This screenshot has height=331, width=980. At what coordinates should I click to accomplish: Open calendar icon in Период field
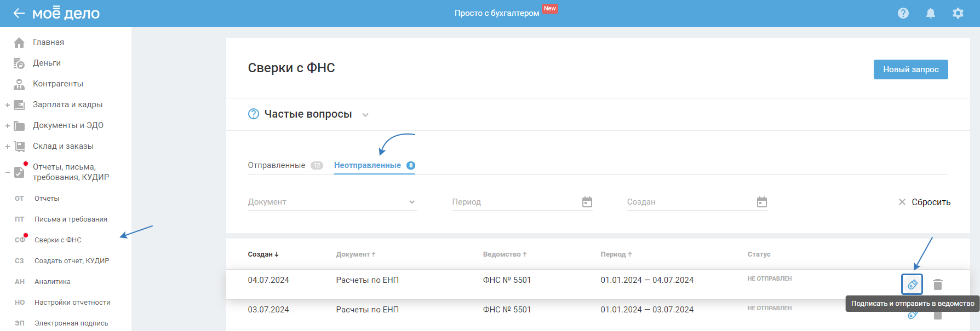click(587, 202)
